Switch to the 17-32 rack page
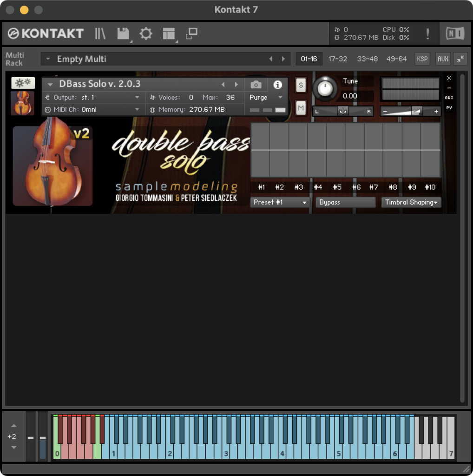This screenshot has height=476, width=473. (338, 59)
